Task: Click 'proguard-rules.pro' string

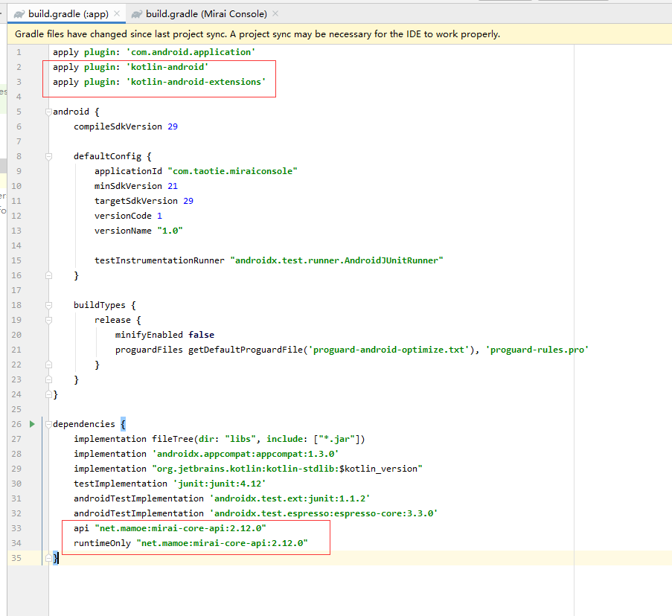Action: (x=537, y=350)
